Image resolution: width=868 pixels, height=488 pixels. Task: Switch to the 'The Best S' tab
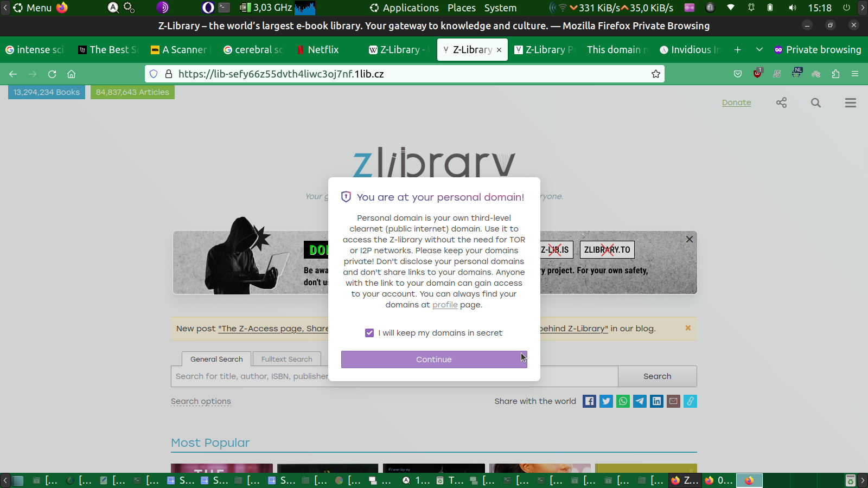(x=108, y=49)
